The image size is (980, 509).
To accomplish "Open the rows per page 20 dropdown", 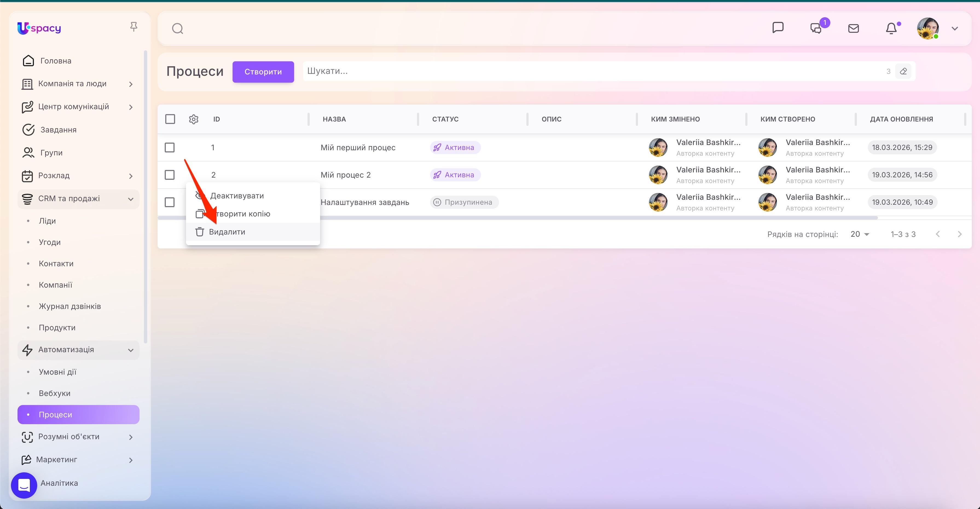I will (859, 234).
